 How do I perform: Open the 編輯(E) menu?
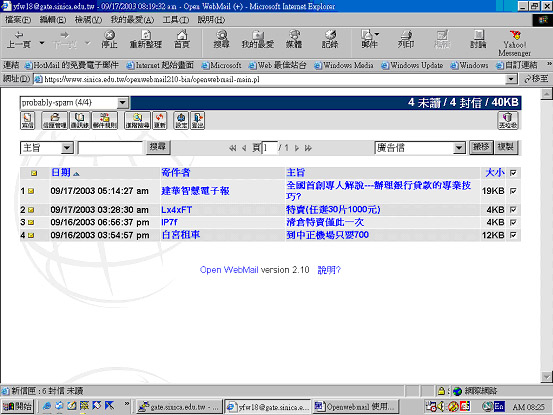53,20
